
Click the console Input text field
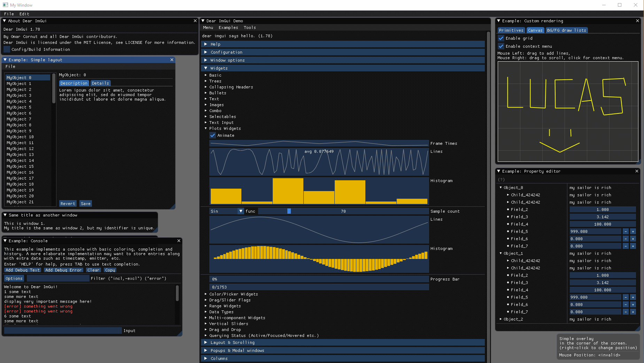pos(63,331)
